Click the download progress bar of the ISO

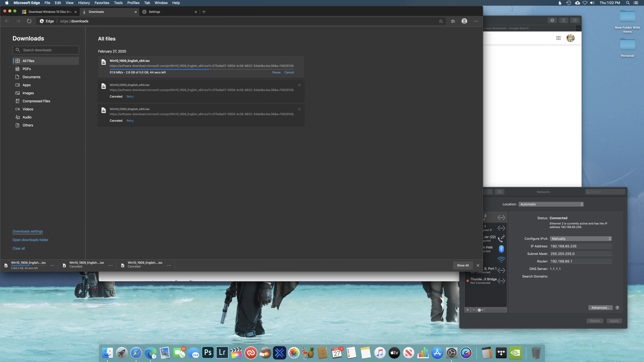coord(202,69)
